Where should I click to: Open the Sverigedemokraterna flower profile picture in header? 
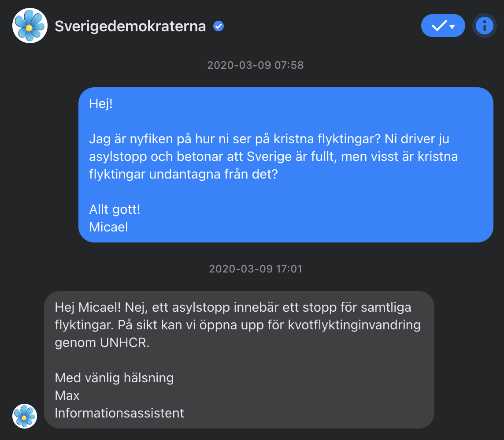click(x=30, y=26)
